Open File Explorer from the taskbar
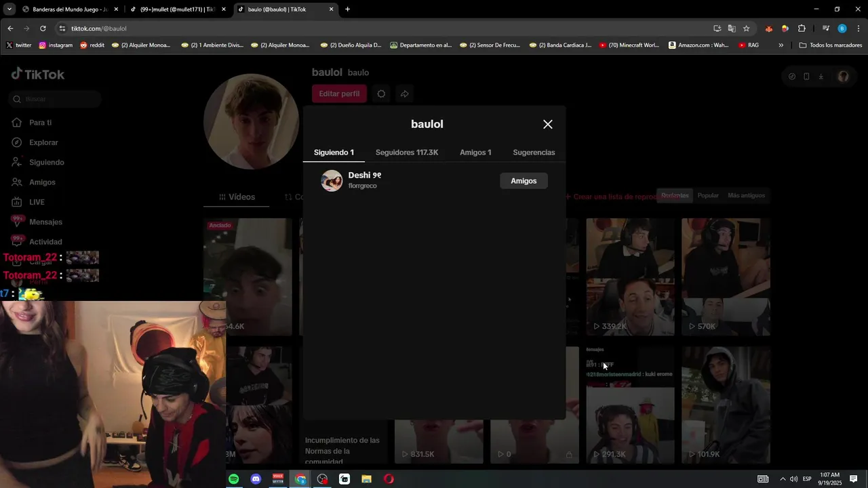Image resolution: width=868 pixels, height=488 pixels. click(367, 479)
